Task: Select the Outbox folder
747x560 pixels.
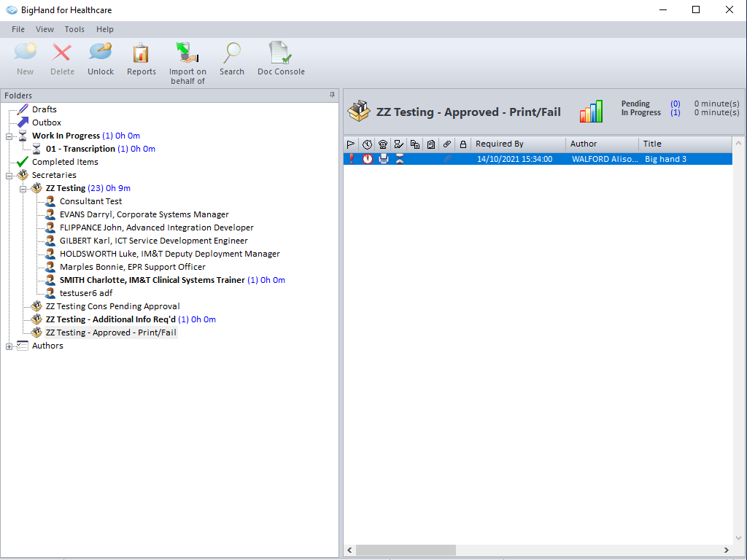Action: coord(47,122)
